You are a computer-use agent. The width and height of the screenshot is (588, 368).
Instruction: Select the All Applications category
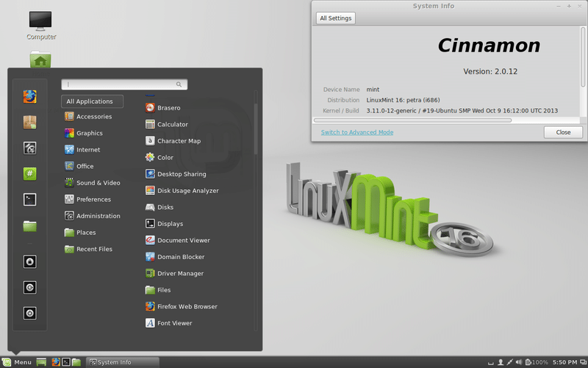(x=93, y=102)
